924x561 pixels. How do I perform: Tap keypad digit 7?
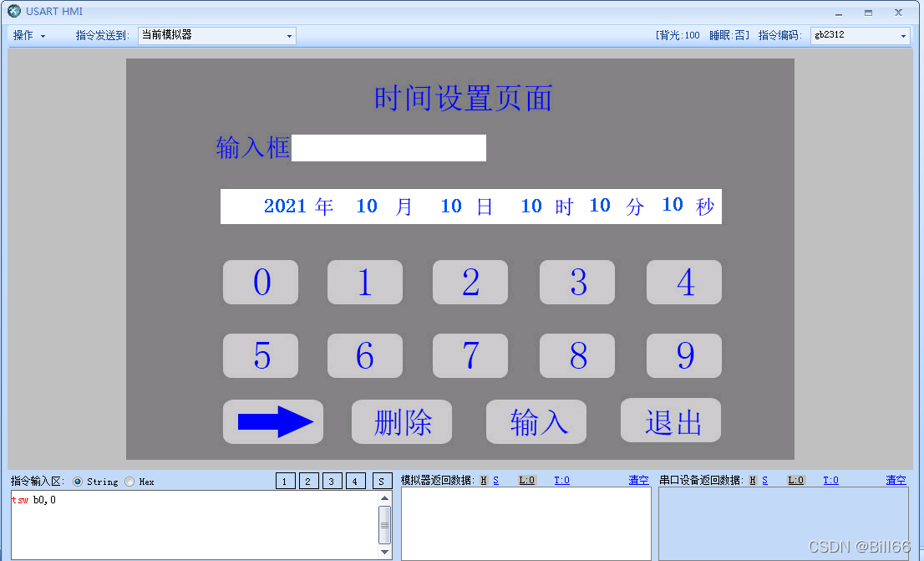(x=470, y=355)
